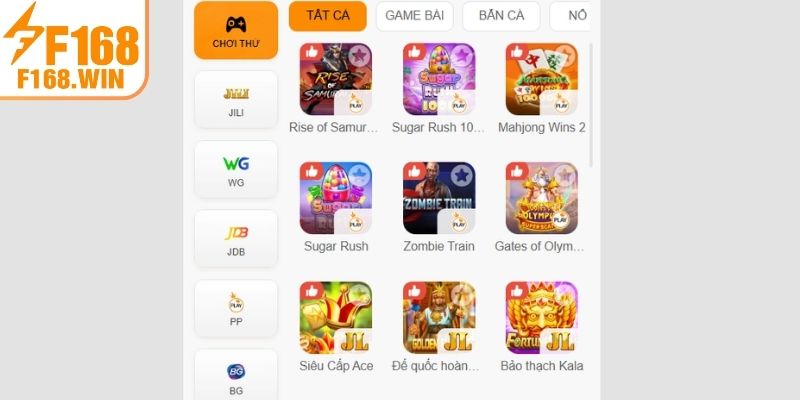Open the PP Pragmatic Play provider
This screenshot has width=800, height=400.
(236, 309)
